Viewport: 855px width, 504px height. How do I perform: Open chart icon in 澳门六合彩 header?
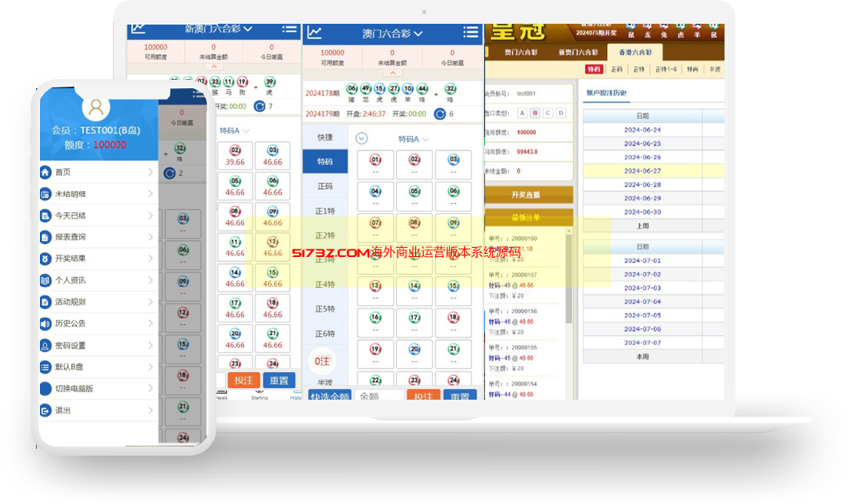[314, 33]
